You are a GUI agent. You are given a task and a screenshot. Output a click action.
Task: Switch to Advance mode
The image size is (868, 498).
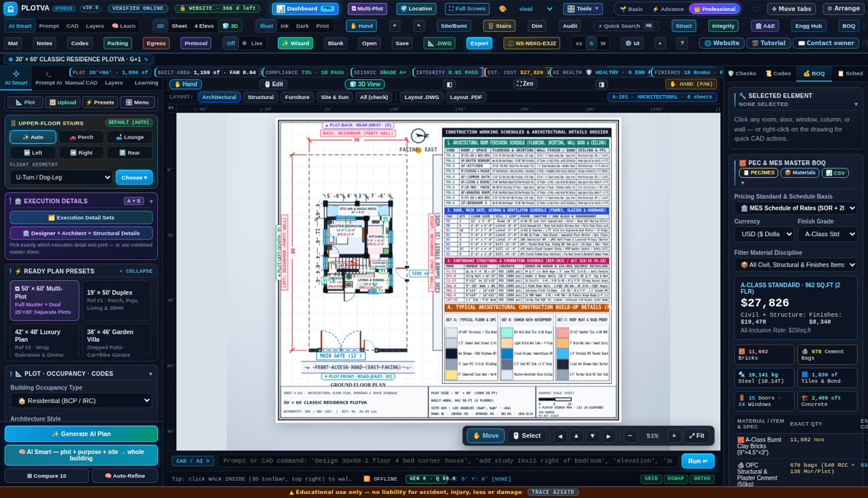coord(668,9)
